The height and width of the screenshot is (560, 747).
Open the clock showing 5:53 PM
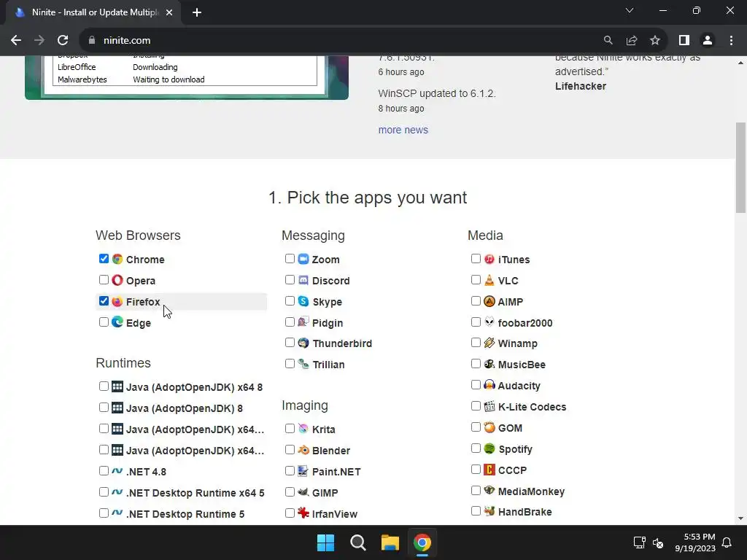point(695,542)
